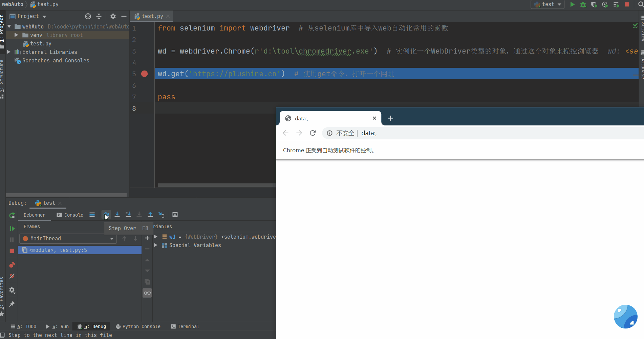Stop the process from the main toolbar
This screenshot has width=644, height=339.
point(627,4)
